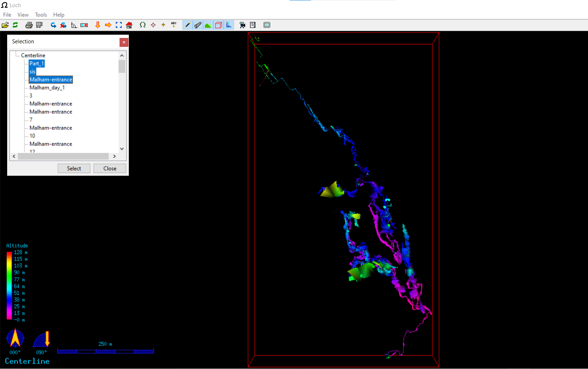Click the Close button in Selection dialog
Image resolution: width=588 pixels, height=369 pixels.
[110, 169]
